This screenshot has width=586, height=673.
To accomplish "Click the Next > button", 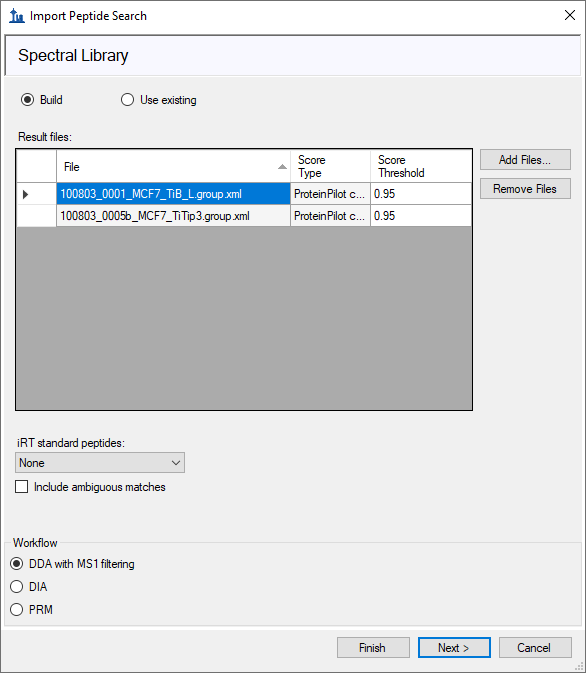I will tap(454, 648).
